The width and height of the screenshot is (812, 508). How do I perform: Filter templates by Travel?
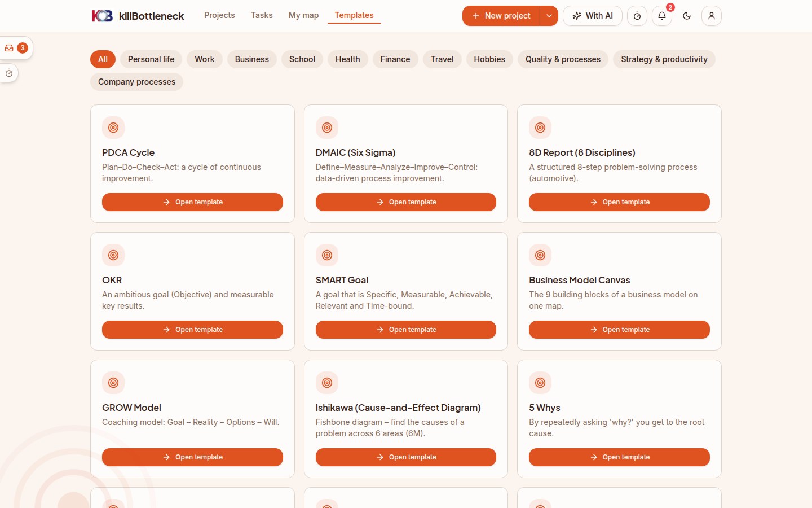(x=442, y=59)
